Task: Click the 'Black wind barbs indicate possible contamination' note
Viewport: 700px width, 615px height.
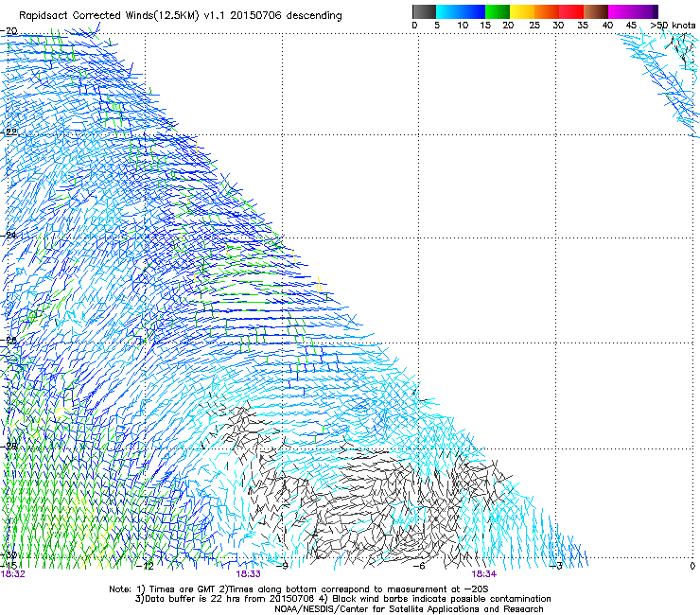Action: 435,599
